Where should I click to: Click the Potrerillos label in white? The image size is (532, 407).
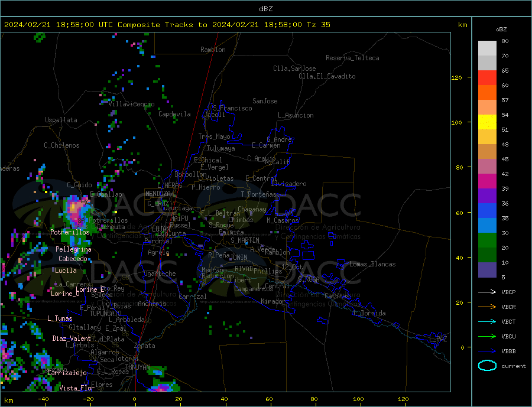coord(70,232)
